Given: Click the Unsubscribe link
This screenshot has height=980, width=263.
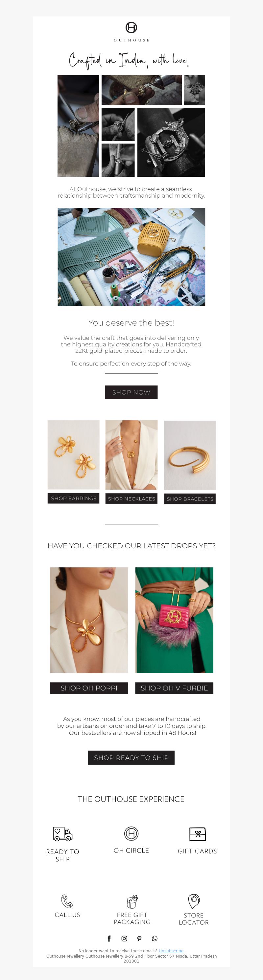Looking at the screenshot, I should [x=171, y=951].
